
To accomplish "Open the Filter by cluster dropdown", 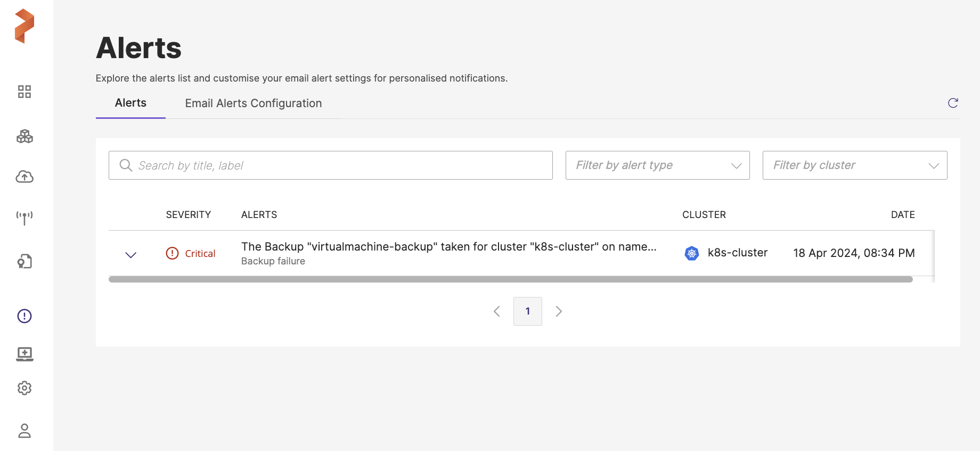I will click(854, 165).
